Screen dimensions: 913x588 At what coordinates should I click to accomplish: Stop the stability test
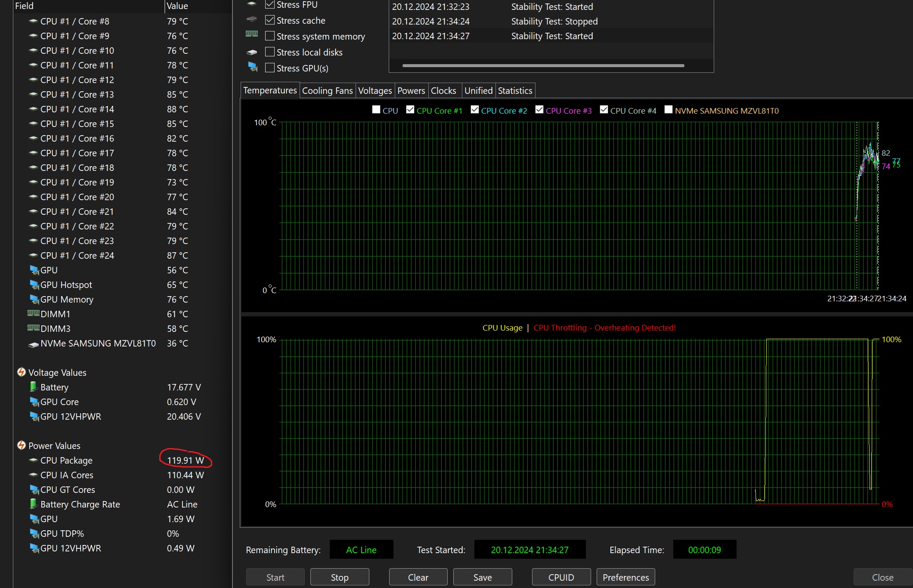pyautogui.click(x=340, y=577)
